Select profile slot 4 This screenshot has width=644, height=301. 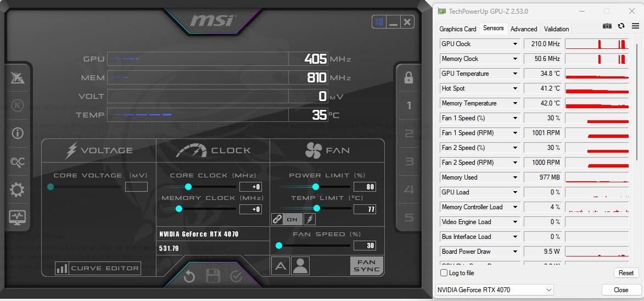408,189
